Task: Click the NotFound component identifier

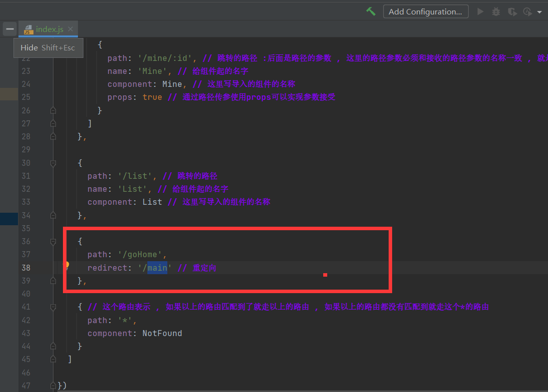Action: click(x=162, y=333)
